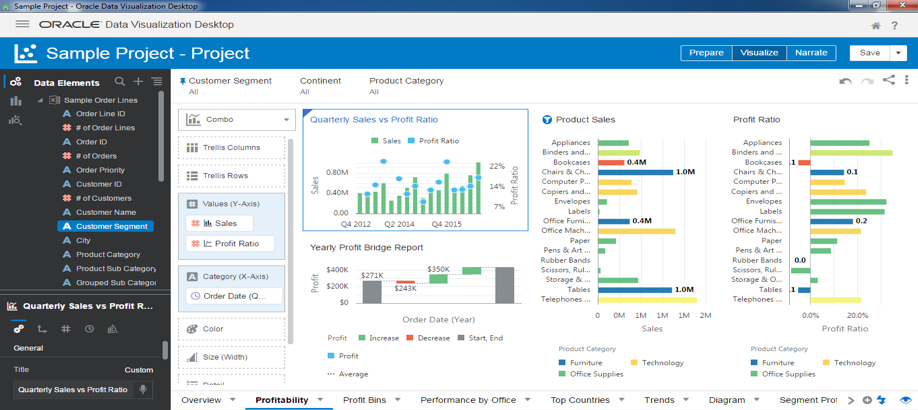Open the Data Elements list menu icon

pyautogui.click(x=156, y=82)
